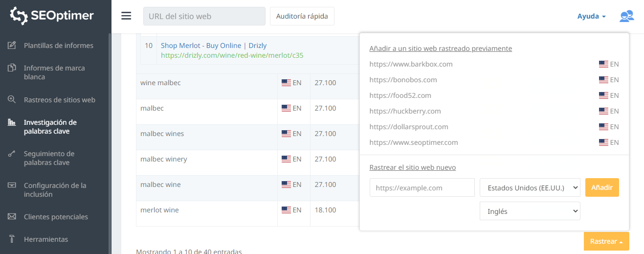Expand the Ayuda dropdown menu
The image size is (644, 254).
point(591,16)
